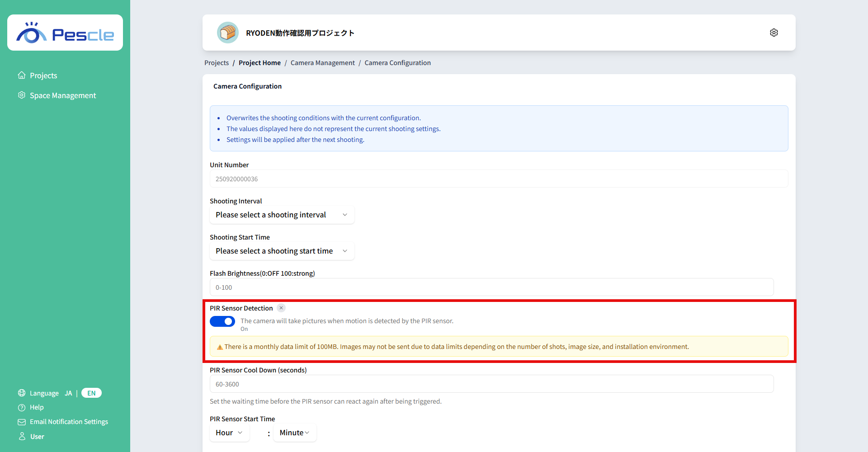Image resolution: width=868 pixels, height=452 pixels.
Task: Click the Space Management gear icon
Action: point(22,95)
